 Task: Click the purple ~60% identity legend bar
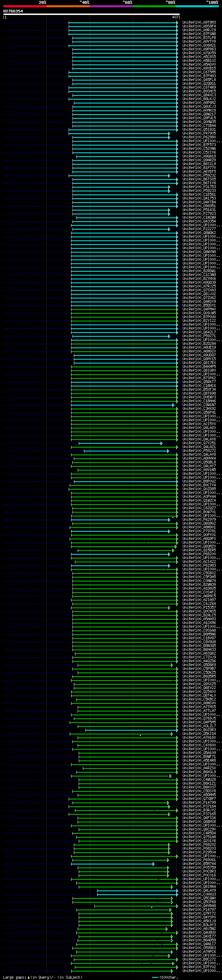111,6
